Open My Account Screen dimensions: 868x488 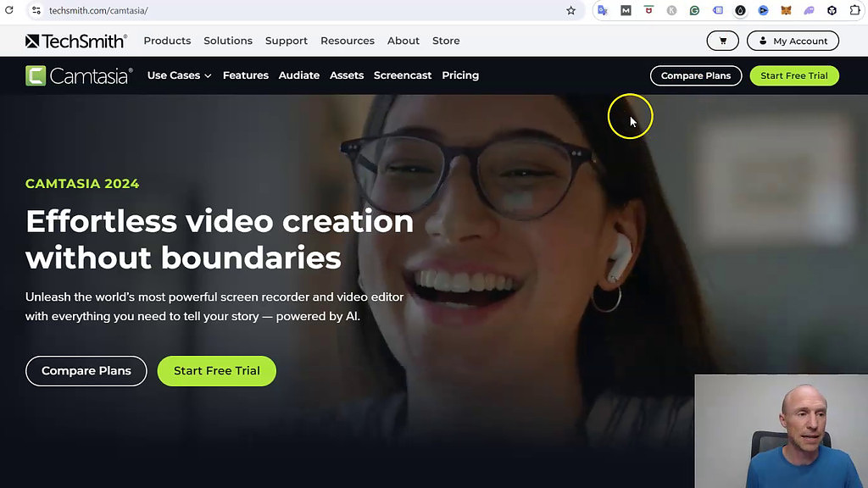(793, 41)
